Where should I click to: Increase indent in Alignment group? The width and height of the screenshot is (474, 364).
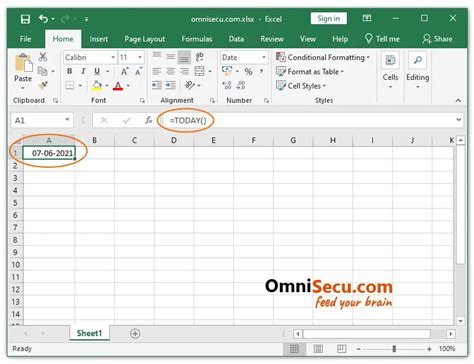click(170, 86)
